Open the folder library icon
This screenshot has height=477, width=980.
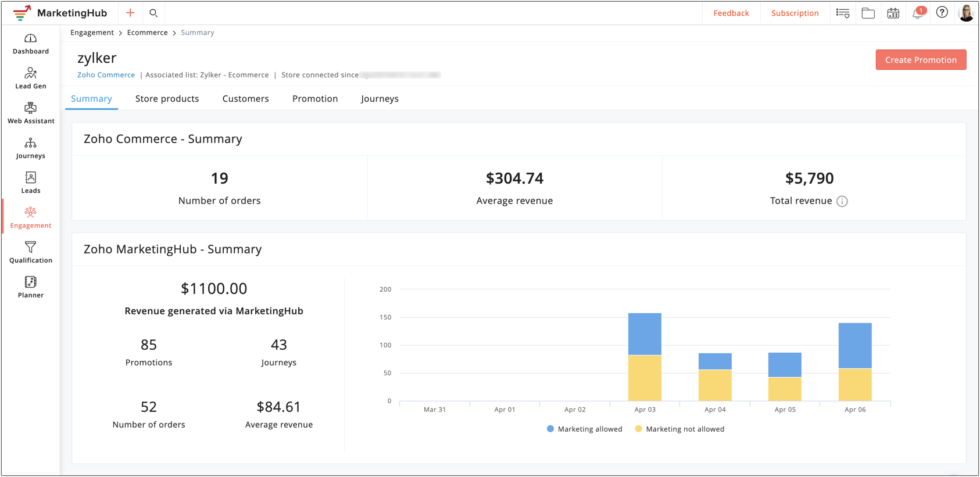click(868, 13)
